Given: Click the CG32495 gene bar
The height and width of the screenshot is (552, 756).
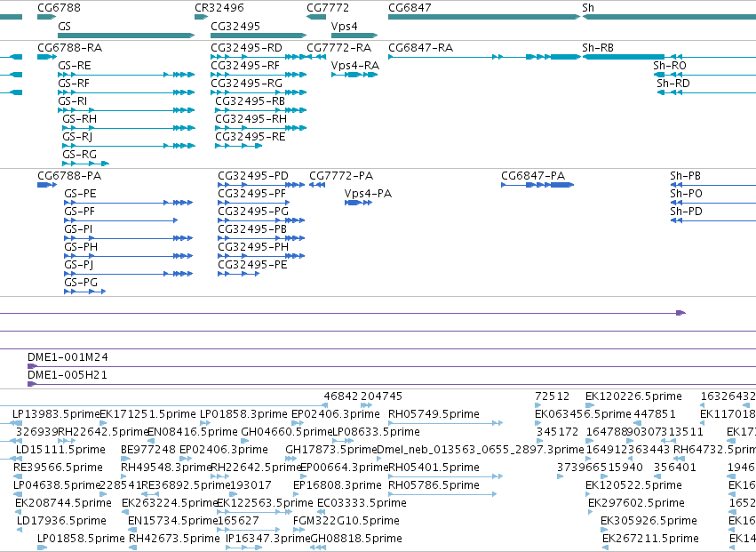Looking at the screenshot, I should (259, 36).
